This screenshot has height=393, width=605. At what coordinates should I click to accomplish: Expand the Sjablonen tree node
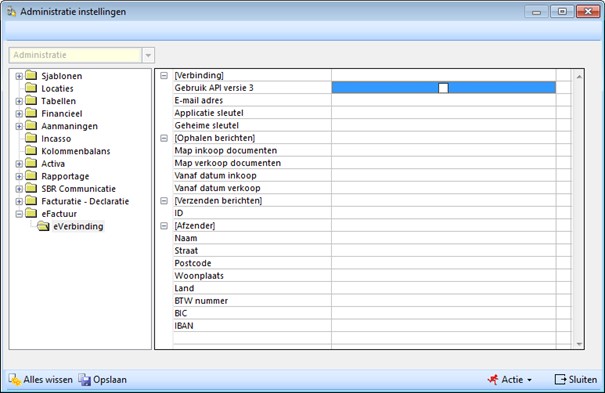click(x=19, y=76)
